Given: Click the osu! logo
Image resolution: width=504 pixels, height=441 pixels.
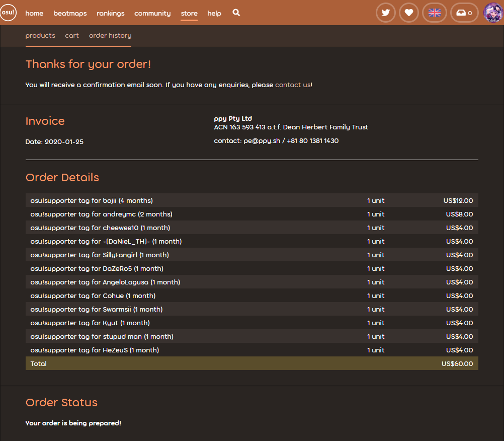Looking at the screenshot, I should [8, 13].
